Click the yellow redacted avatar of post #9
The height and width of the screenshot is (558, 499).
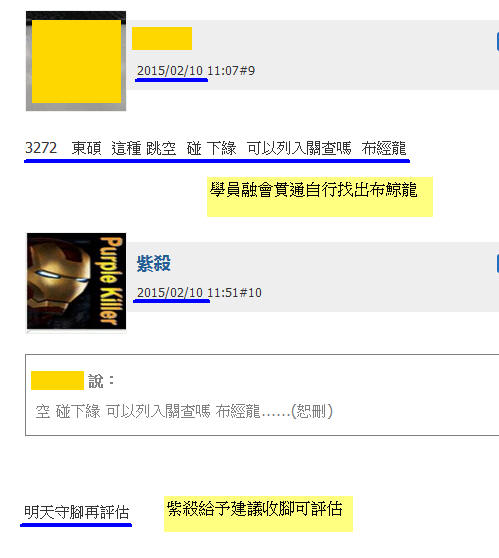(76, 61)
